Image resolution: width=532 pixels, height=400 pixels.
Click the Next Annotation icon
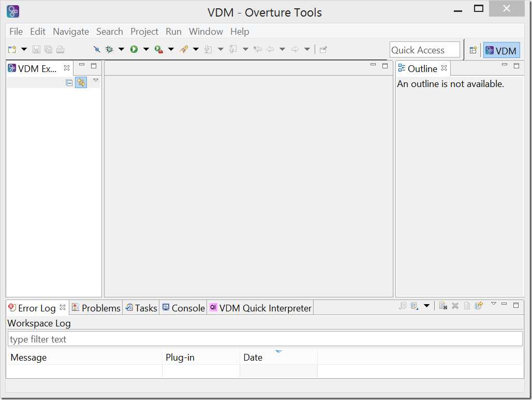(x=209, y=50)
